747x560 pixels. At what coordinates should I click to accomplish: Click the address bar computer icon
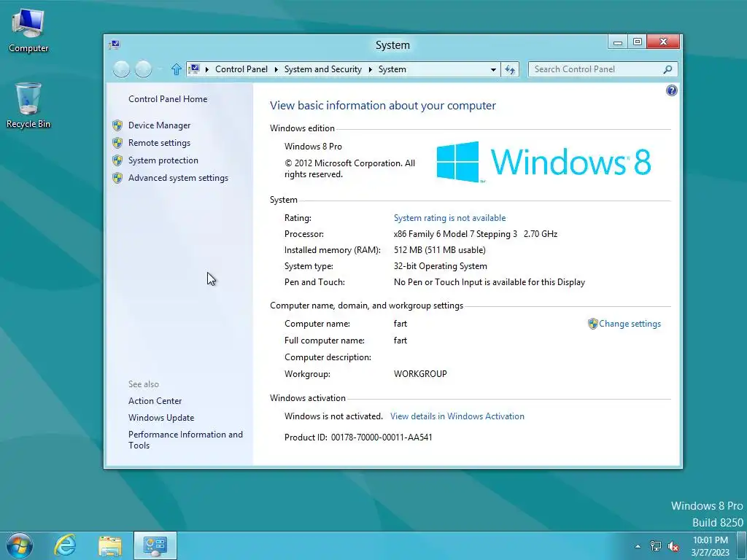(x=194, y=69)
